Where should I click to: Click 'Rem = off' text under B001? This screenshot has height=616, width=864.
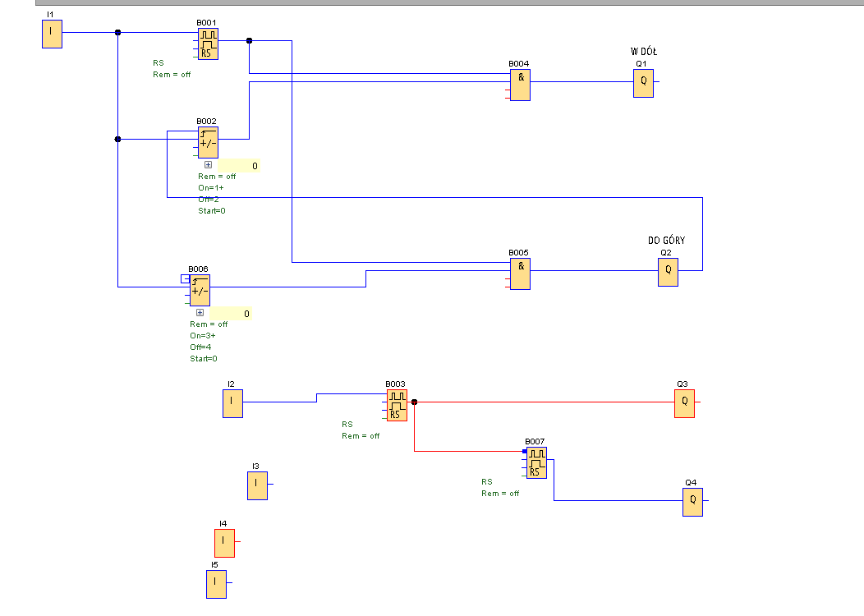tap(172, 75)
